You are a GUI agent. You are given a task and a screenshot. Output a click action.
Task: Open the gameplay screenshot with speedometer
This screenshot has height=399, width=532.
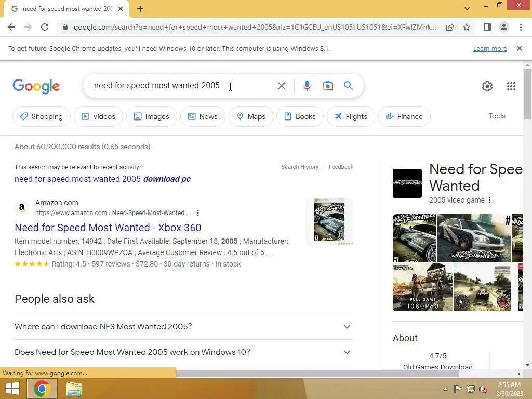click(x=483, y=287)
